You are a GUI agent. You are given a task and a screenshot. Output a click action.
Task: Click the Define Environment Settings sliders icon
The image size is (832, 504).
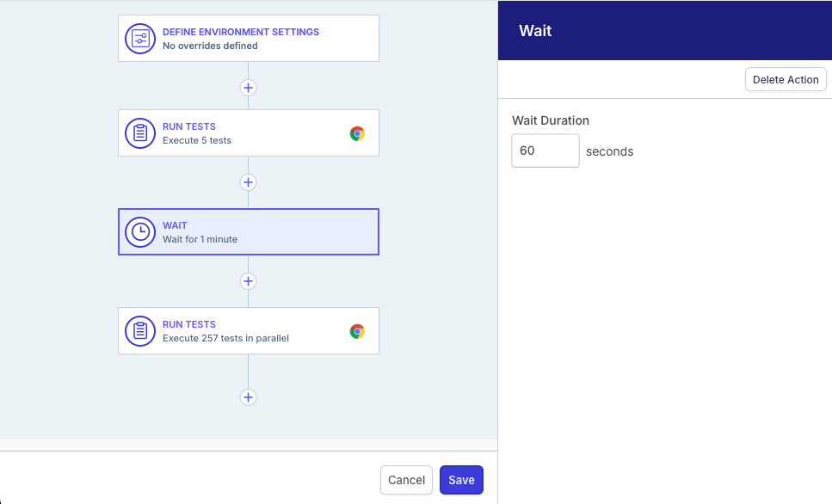pyautogui.click(x=140, y=39)
